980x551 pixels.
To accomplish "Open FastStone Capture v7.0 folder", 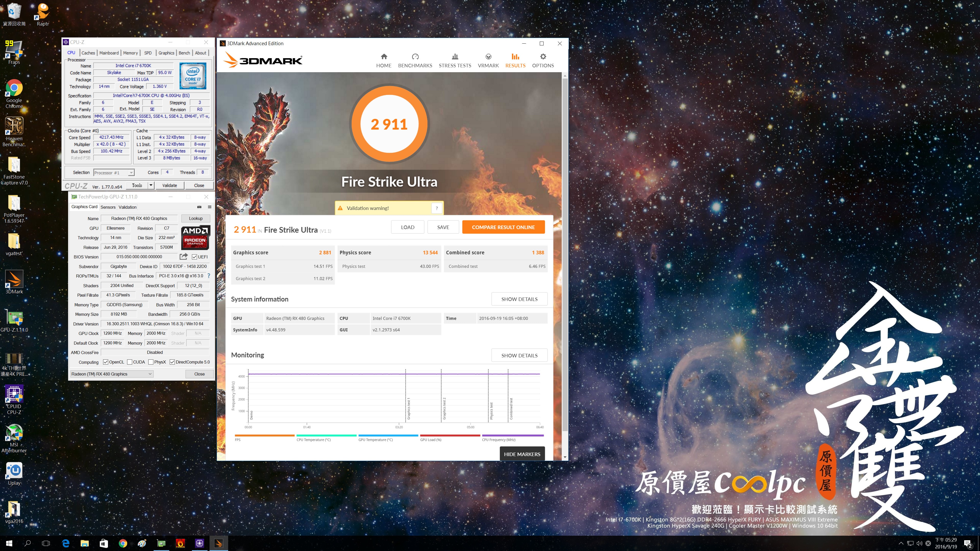I will [14, 171].
